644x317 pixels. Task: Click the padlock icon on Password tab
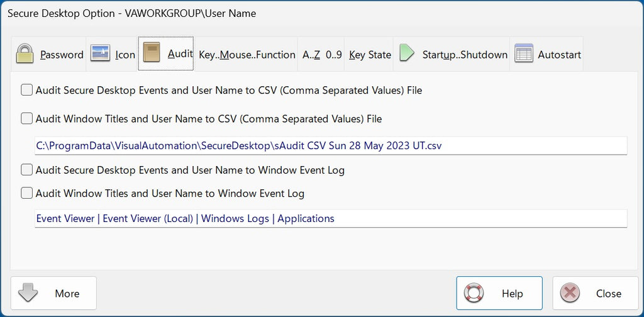[x=25, y=54]
